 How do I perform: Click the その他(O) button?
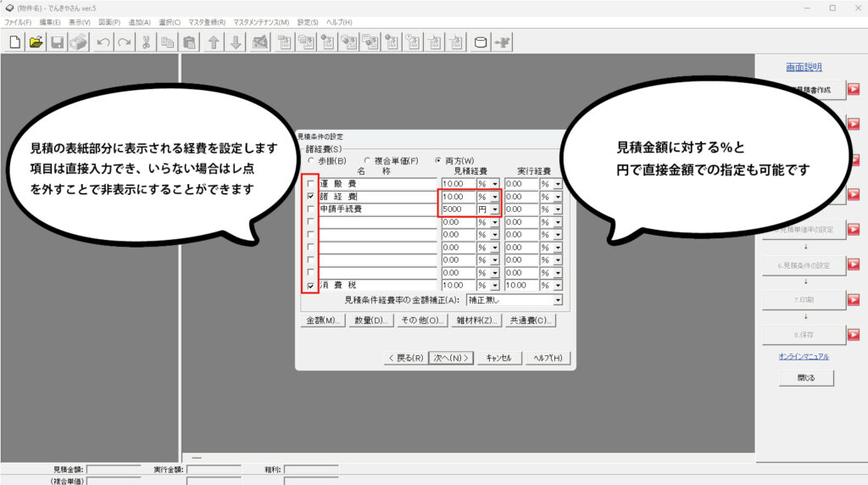point(422,321)
